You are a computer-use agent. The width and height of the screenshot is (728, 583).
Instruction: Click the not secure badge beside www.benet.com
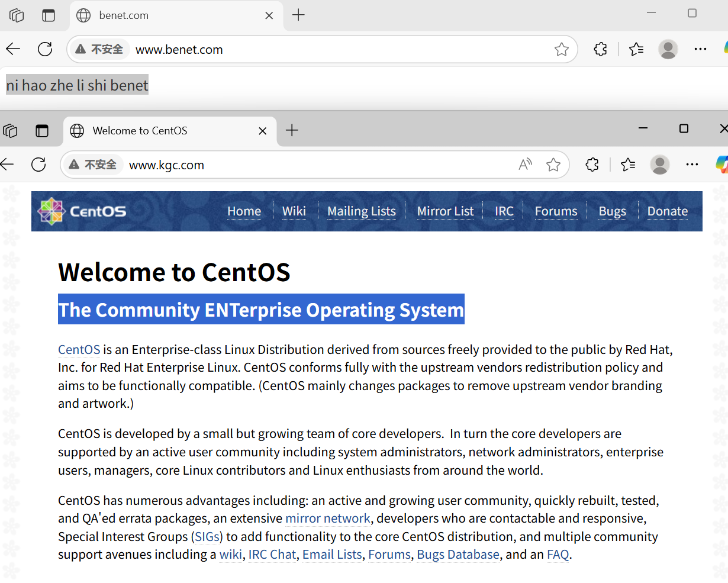(x=99, y=49)
